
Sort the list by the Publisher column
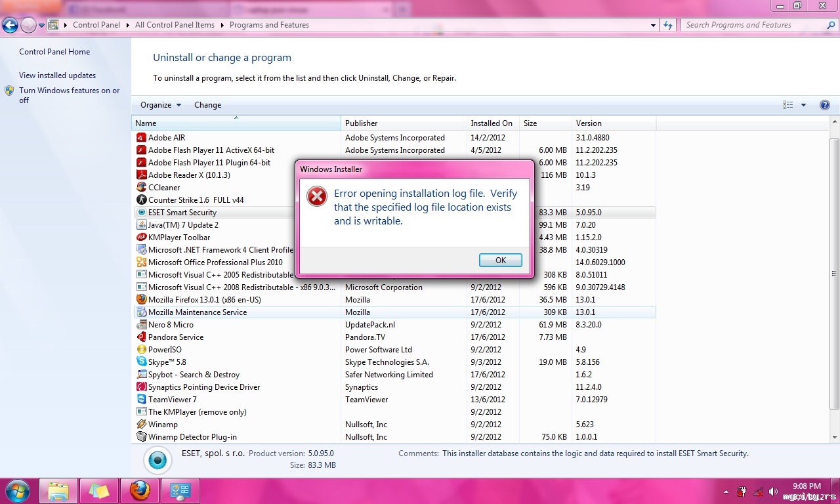(404, 123)
